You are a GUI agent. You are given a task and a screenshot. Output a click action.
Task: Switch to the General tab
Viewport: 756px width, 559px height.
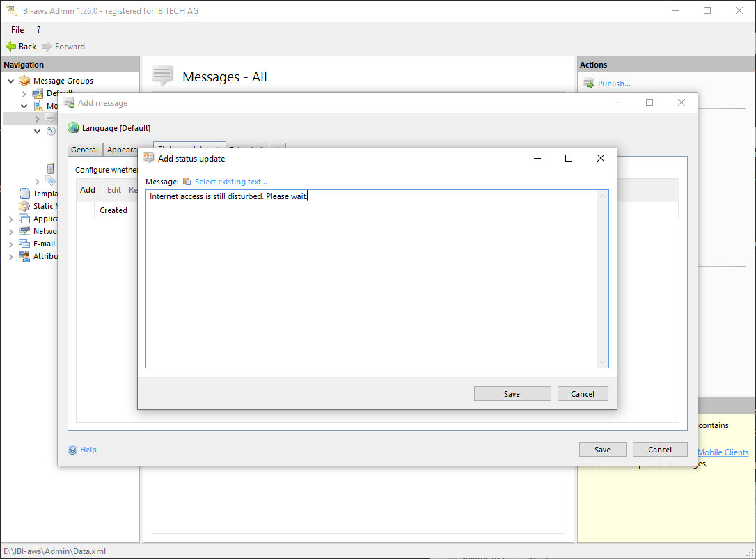[x=84, y=150]
